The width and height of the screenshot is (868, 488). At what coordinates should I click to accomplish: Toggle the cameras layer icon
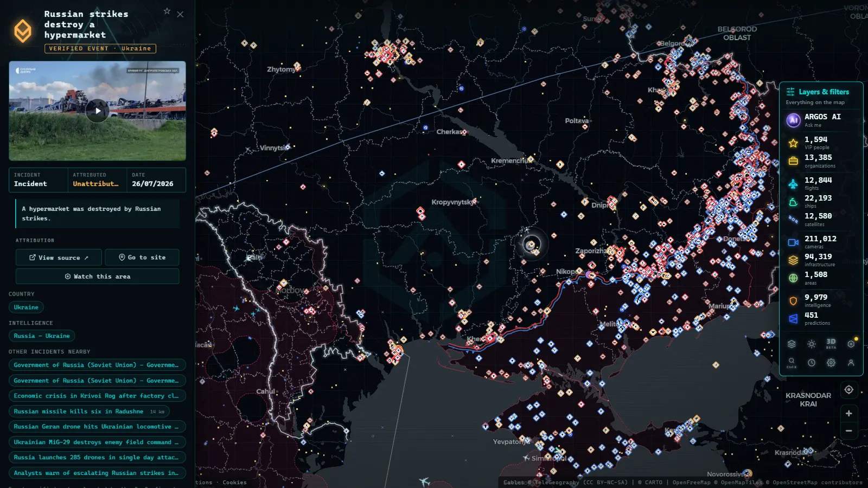click(x=793, y=242)
